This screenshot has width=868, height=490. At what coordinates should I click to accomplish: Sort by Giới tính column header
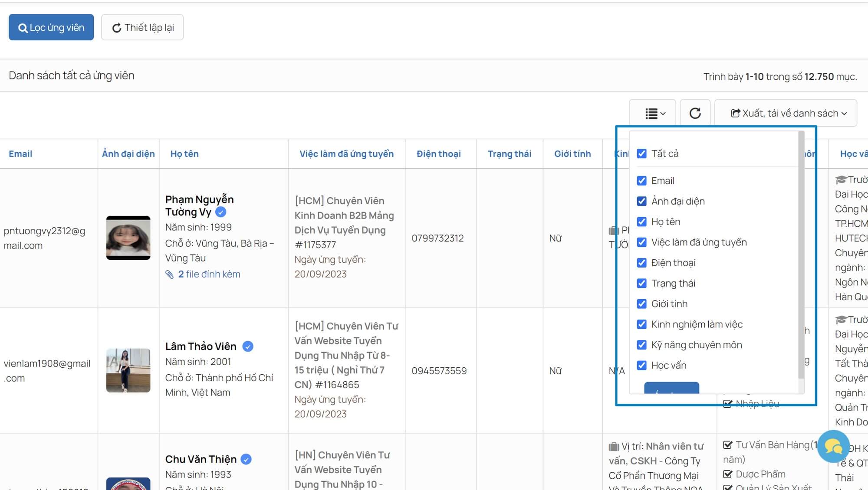(x=572, y=154)
